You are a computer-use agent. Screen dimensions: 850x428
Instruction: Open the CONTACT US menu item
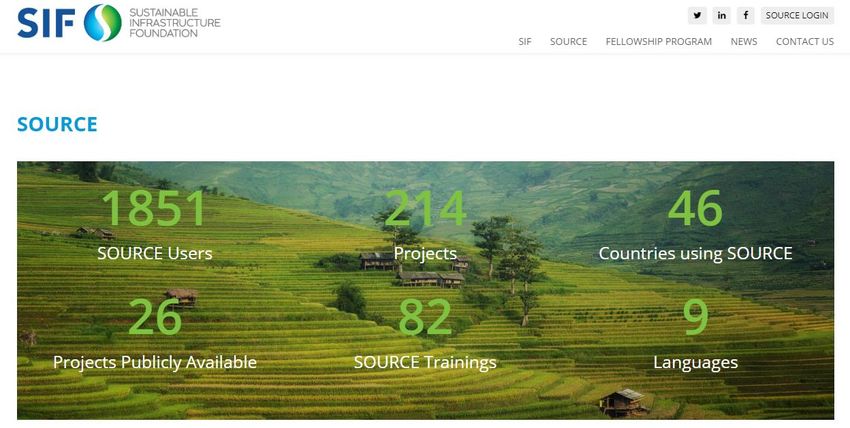pyautogui.click(x=804, y=42)
